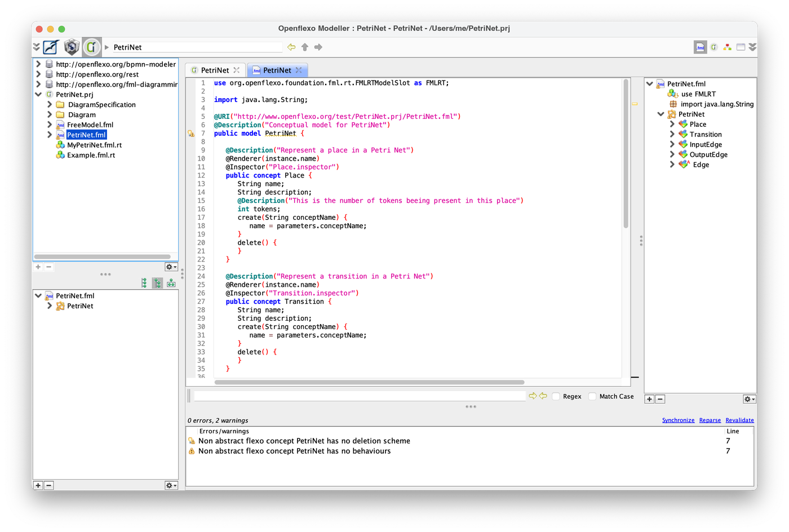Click the editor horizontal scrollbar

370,382
